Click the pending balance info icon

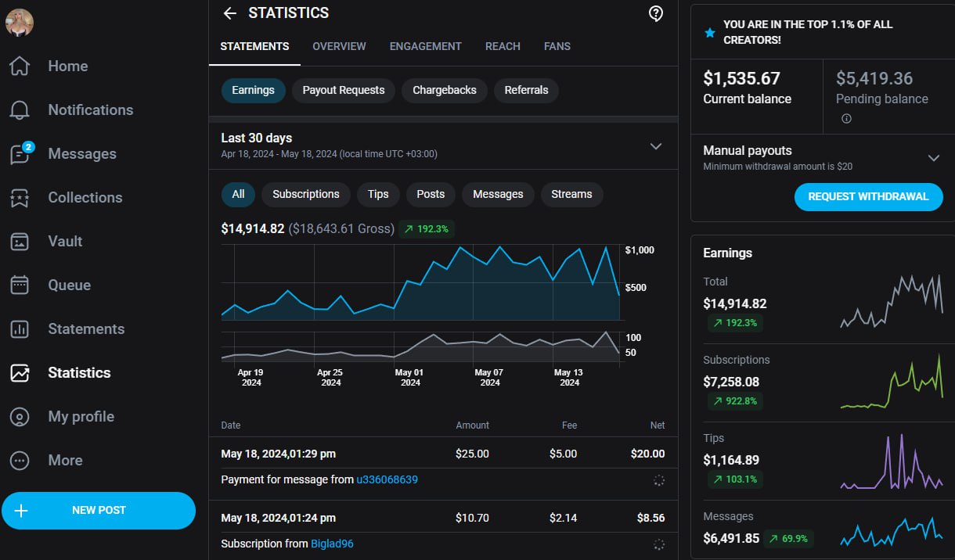coord(846,119)
